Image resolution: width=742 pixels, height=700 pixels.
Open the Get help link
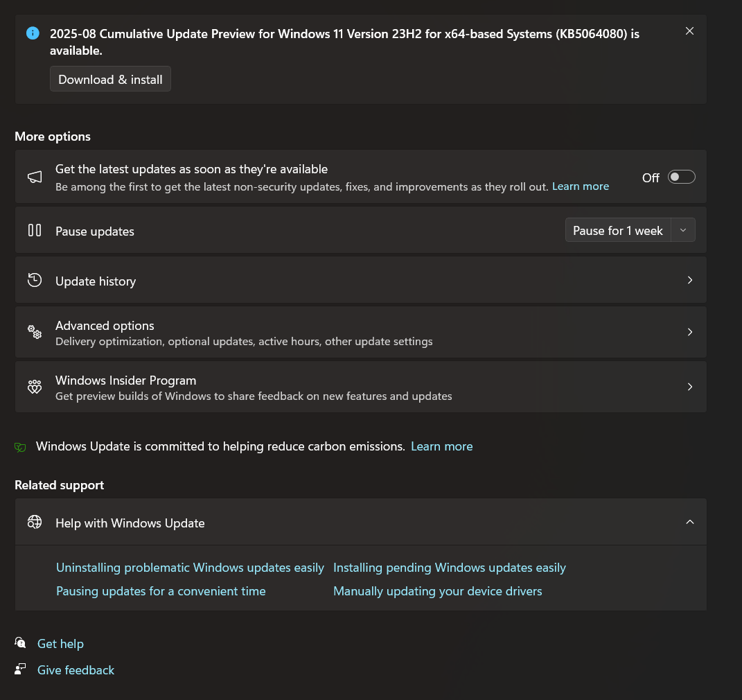pyautogui.click(x=60, y=644)
